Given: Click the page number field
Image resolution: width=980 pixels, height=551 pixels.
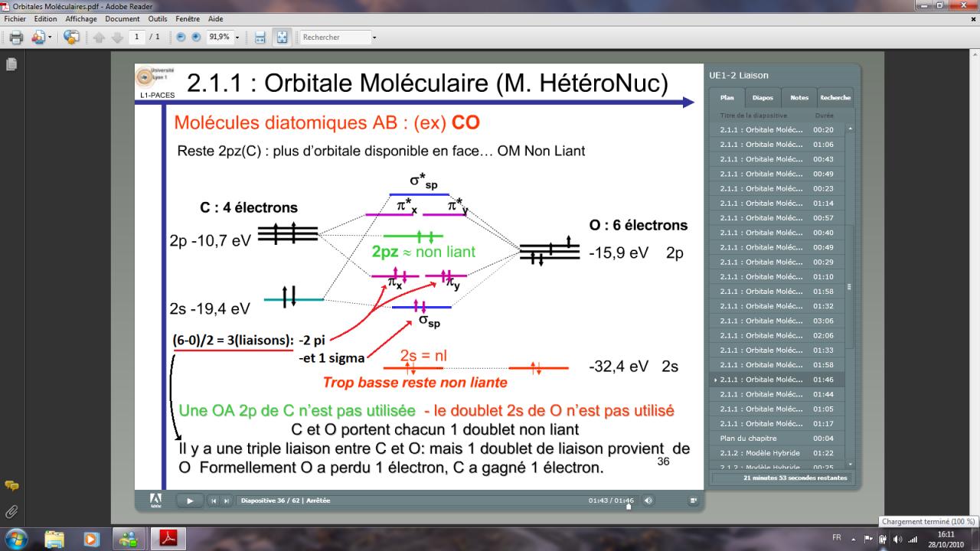Looking at the screenshot, I should [138, 37].
